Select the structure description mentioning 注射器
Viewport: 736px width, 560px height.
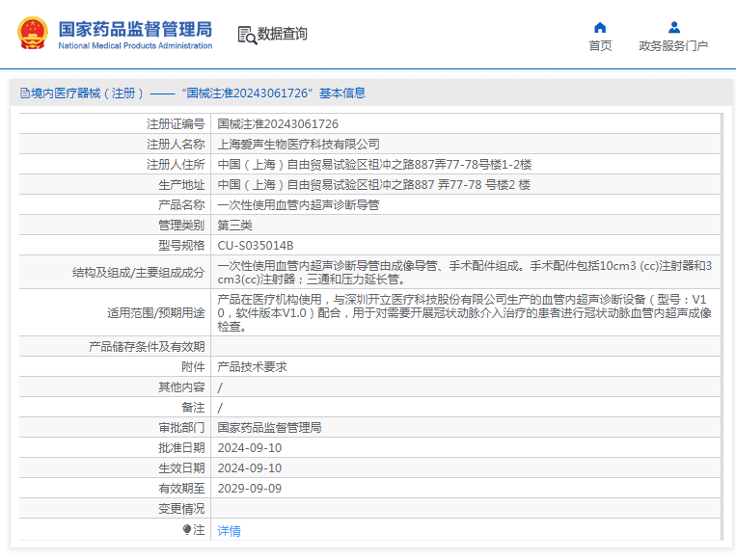coord(465,272)
